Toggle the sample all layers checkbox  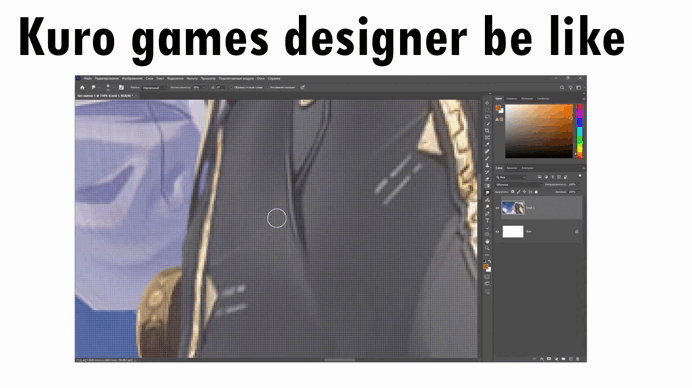tap(231, 87)
